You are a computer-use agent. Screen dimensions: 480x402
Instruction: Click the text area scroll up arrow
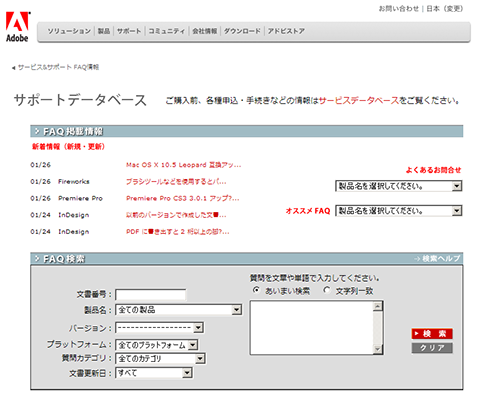click(378, 306)
